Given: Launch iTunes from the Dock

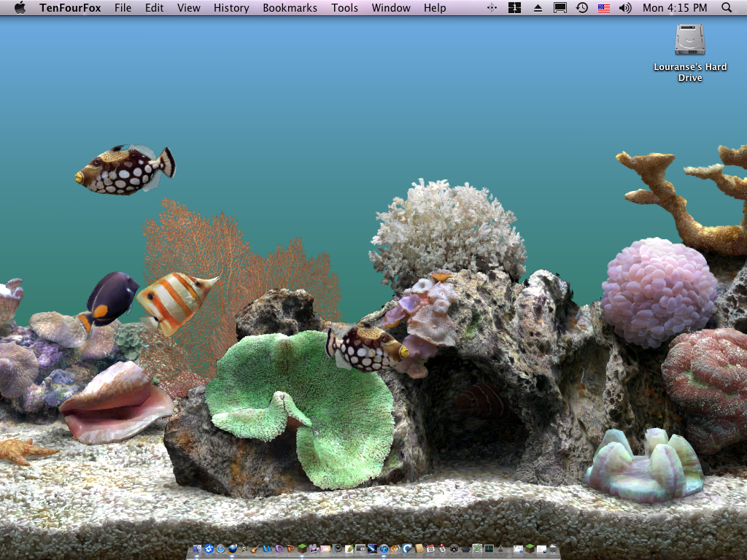Looking at the screenshot, I should pyautogui.click(x=384, y=549).
